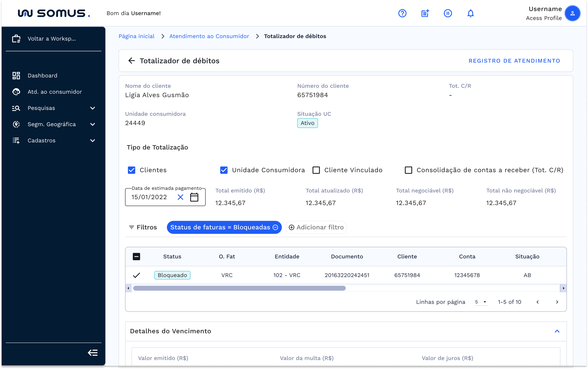Navigate to Atendimento ao Consumidor breadcrumb
This screenshot has height=369, width=588.
pos(209,36)
